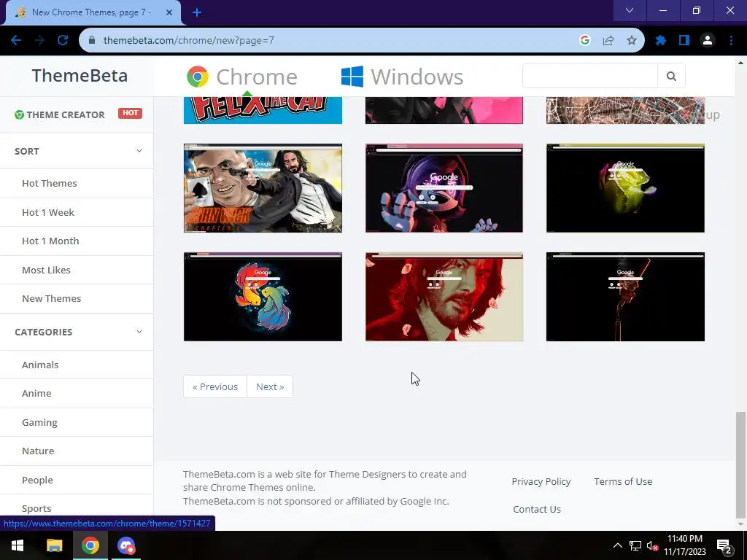Image resolution: width=747 pixels, height=560 pixels.
Task: Click the theme search input field
Action: tap(590, 76)
